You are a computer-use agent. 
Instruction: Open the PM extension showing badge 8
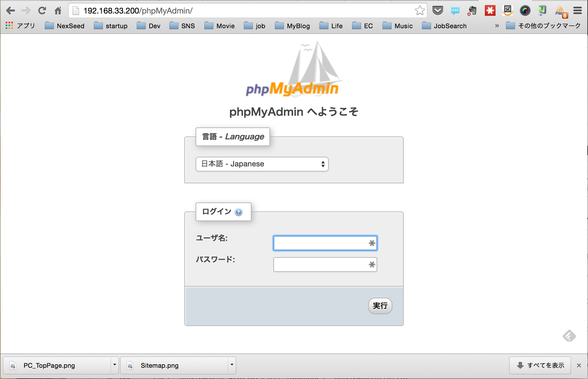560,10
